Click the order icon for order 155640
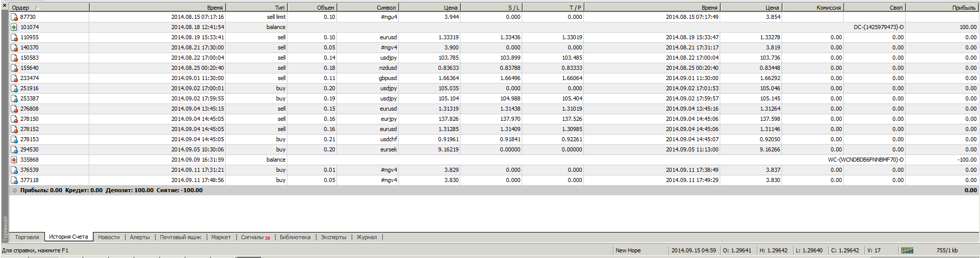 (14, 68)
